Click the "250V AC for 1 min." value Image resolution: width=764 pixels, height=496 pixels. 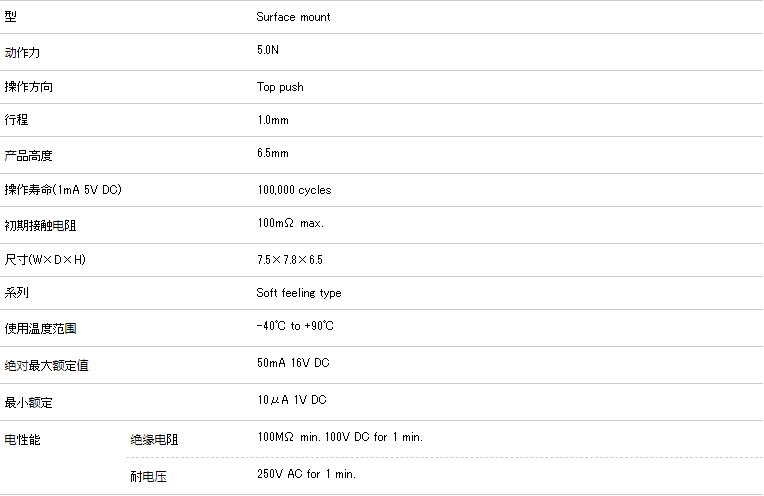[x=306, y=474]
